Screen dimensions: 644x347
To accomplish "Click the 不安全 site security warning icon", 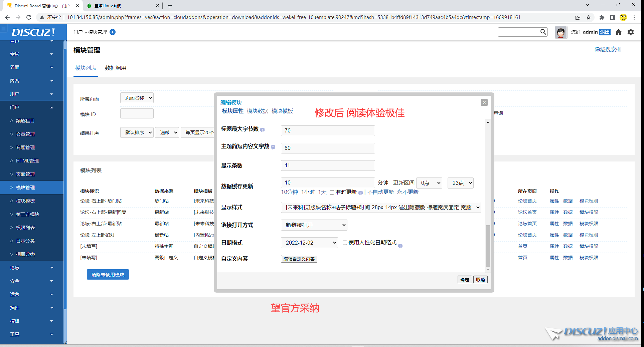I will [x=42, y=17].
